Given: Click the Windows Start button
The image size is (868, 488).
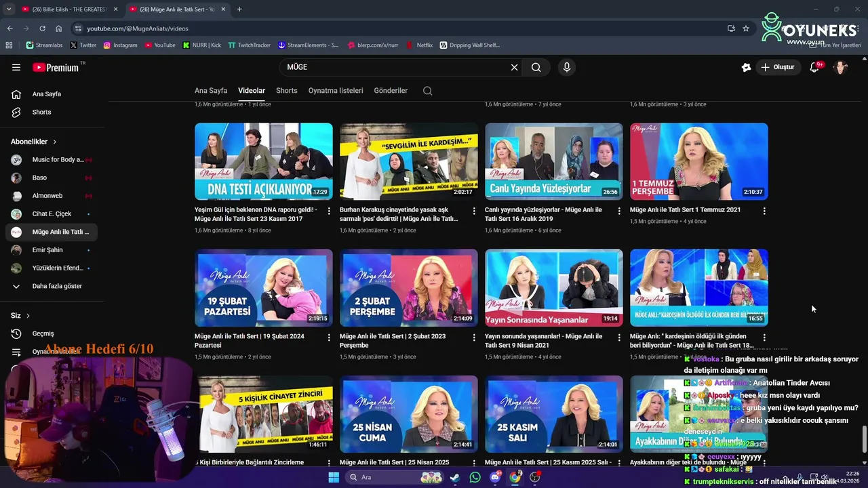Looking at the screenshot, I should pos(334,477).
